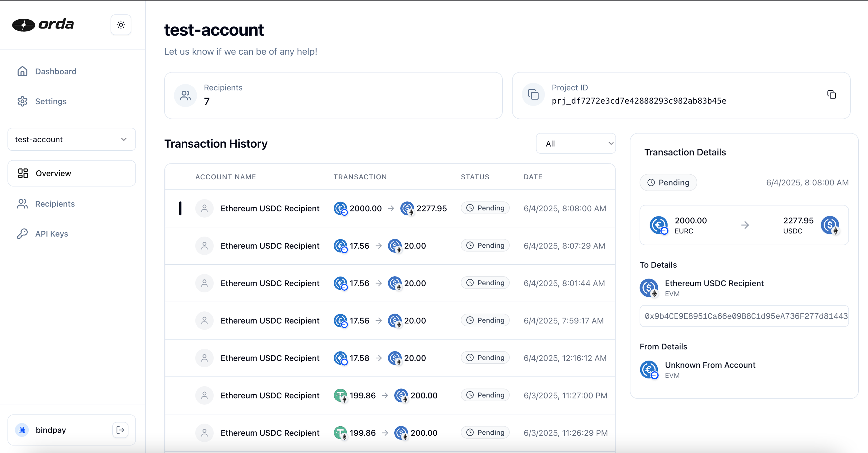Click the Ethereum USDC Recipient icon under To Details
Screen dimensions: 868x453
[649, 288]
